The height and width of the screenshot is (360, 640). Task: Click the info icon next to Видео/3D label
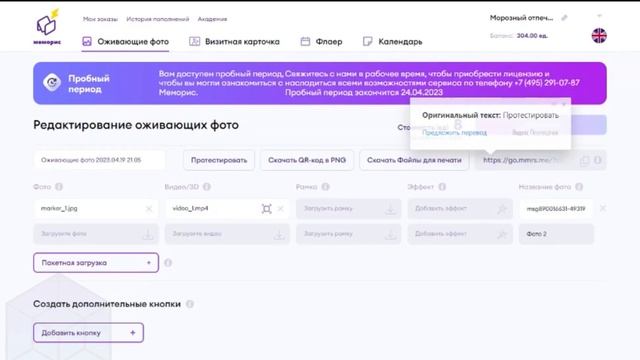207,187
